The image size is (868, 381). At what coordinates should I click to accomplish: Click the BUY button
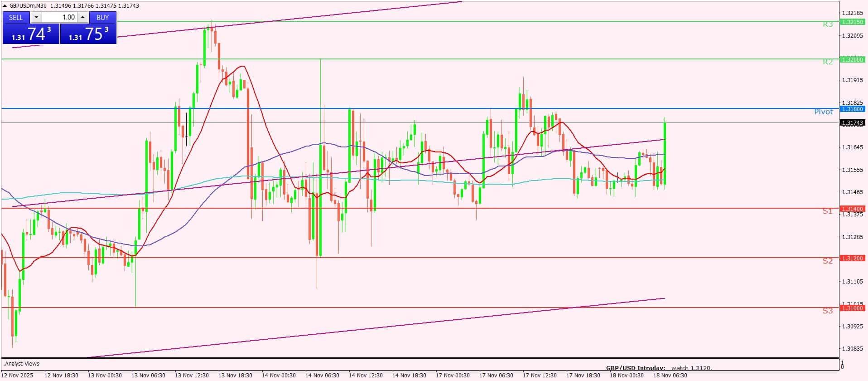pos(103,17)
